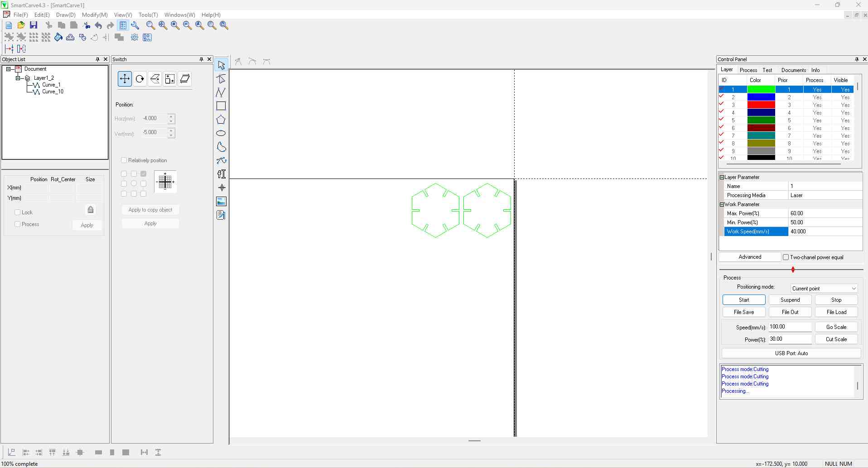This screenshot has height=468, width=868.
Task: Click the equal horizontal spacing icon at bottom
Action: [144, 452]
